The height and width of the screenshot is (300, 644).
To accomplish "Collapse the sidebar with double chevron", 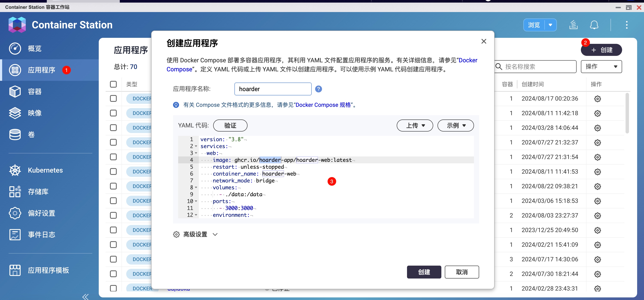I will click(85, 297).
